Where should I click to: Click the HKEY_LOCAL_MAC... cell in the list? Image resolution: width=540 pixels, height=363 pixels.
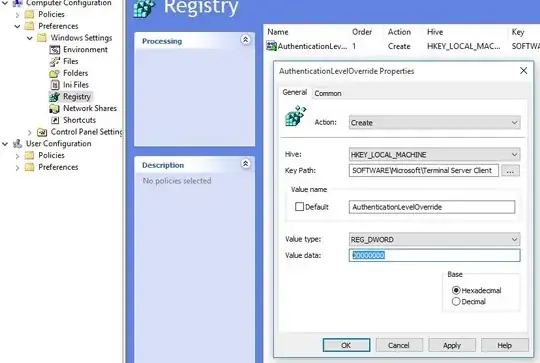coord(464,46)
